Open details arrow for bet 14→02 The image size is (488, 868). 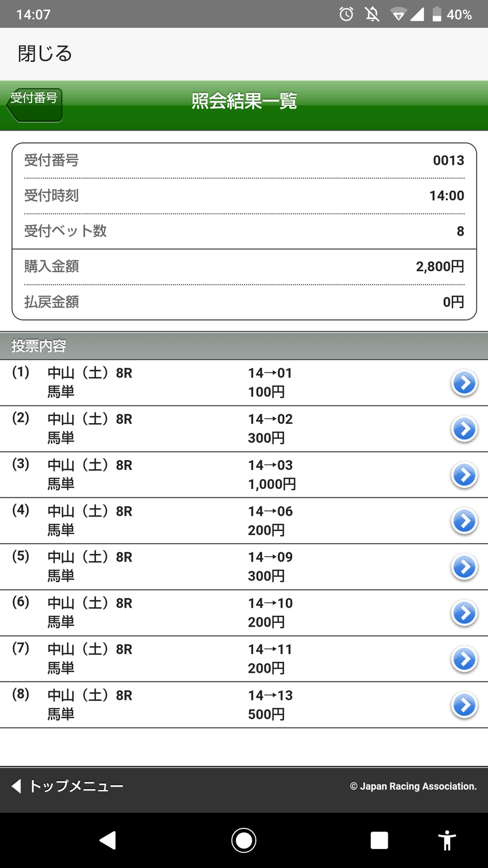point(464,429)
